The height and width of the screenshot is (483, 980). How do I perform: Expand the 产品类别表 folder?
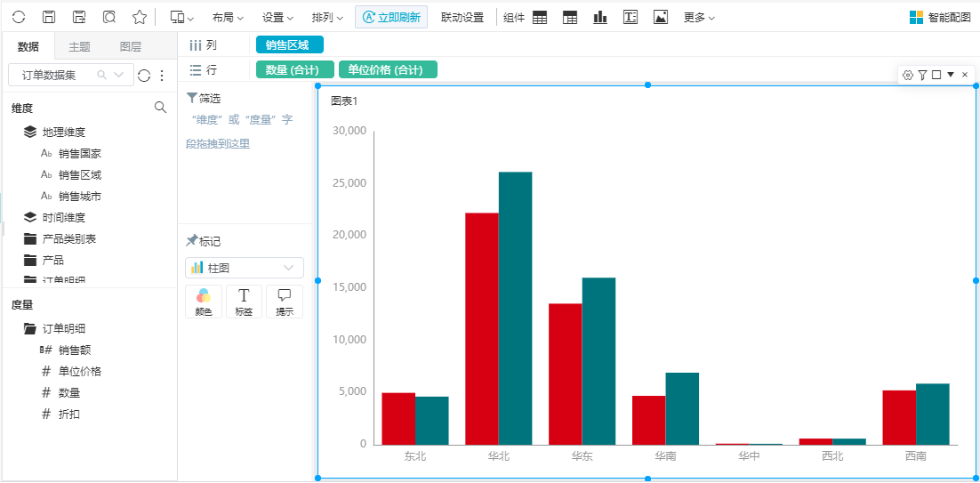click(x=29, y=238)
